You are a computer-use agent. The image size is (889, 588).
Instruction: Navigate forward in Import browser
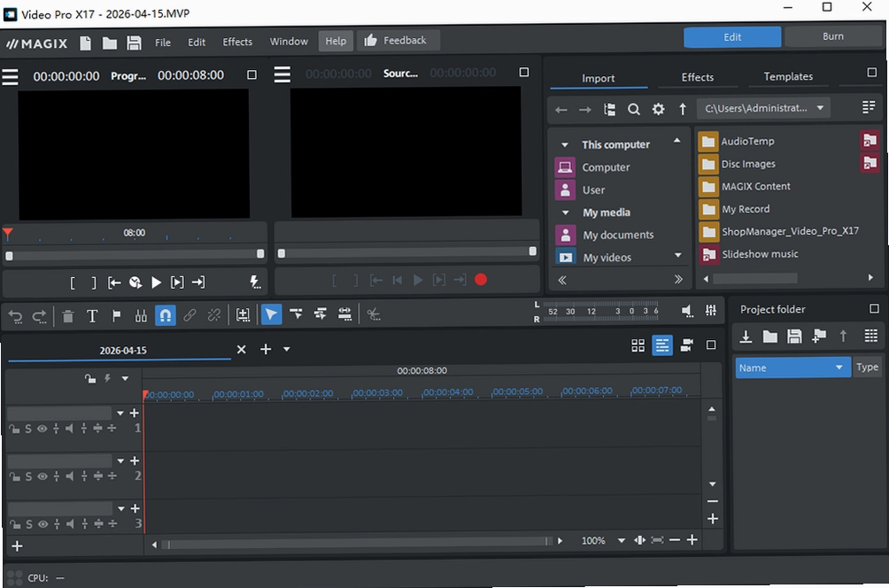pyautogui.click(x=584, y=110)
